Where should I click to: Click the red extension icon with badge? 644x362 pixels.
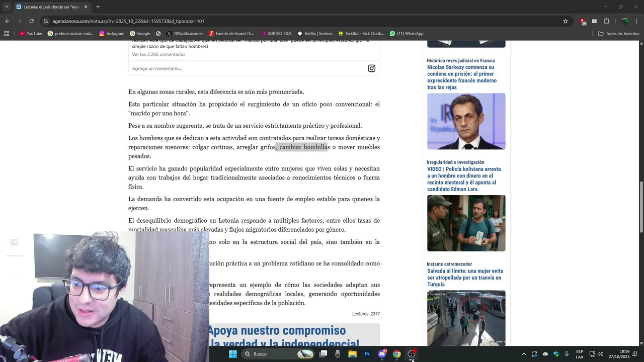tap(583, 21)
